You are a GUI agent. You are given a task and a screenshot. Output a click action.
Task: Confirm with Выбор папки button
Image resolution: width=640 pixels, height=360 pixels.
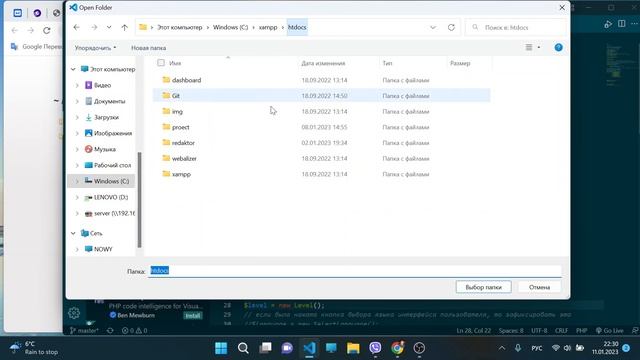(483, 287)
